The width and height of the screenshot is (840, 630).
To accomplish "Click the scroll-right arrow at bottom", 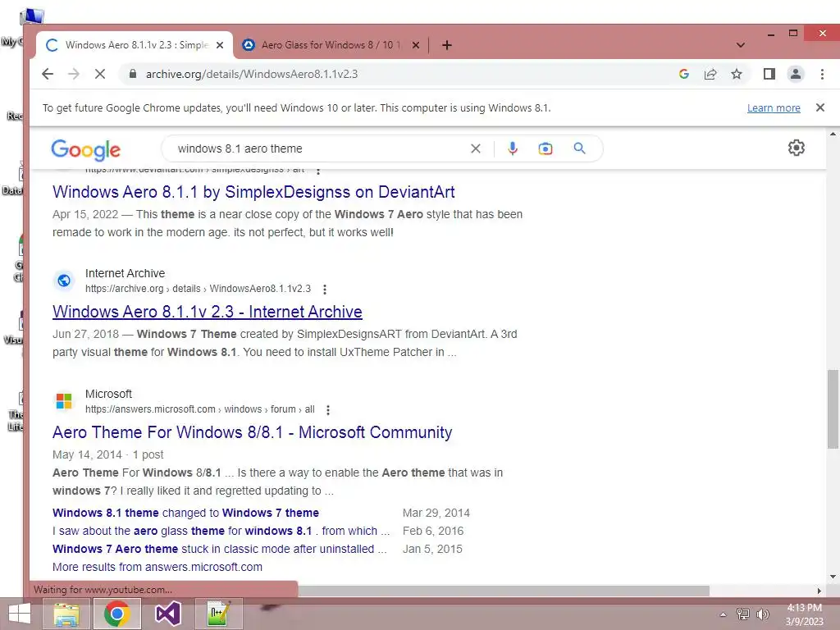I will coord(819,591).
